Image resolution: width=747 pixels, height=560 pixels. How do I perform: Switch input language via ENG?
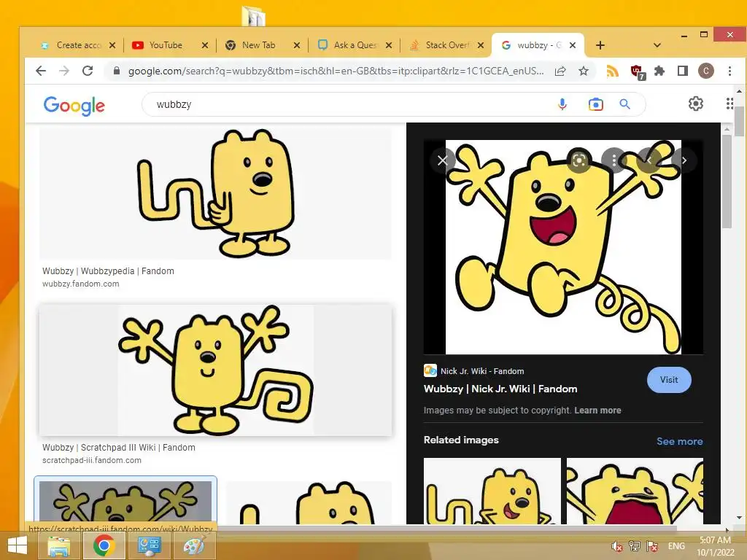[x=676, y=546]
